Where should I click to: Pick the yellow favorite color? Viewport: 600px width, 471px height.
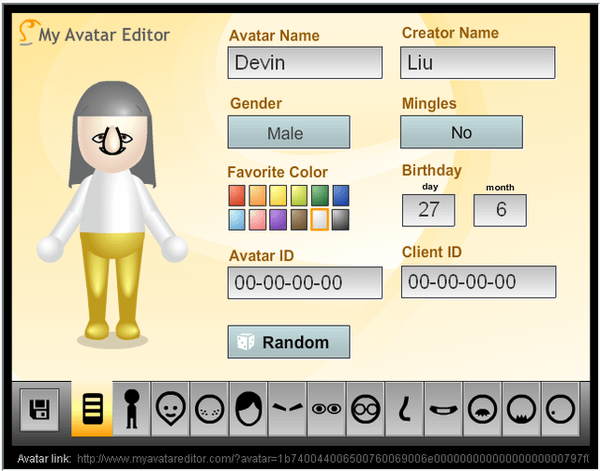pos(278,196)
